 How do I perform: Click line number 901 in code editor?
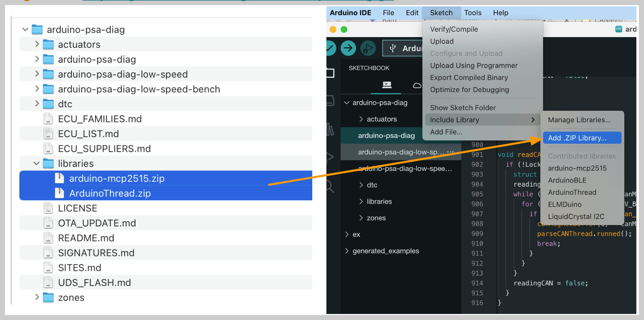point(477,155)
